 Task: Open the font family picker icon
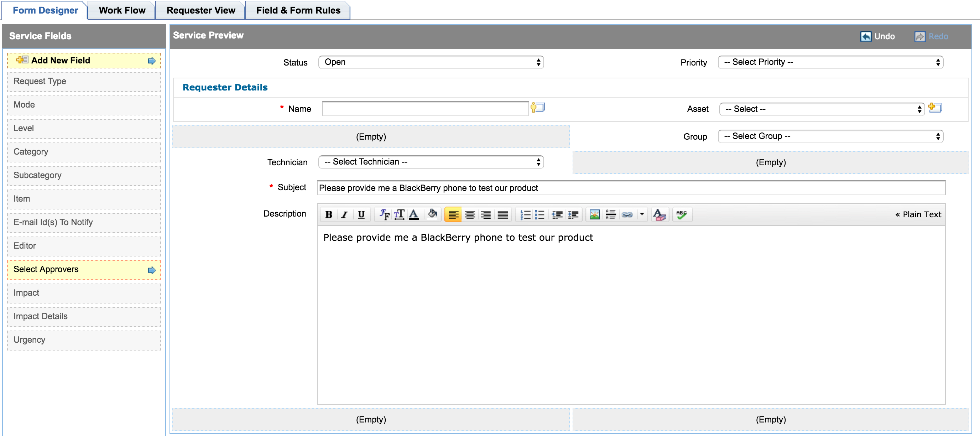[x=384, y=214]
